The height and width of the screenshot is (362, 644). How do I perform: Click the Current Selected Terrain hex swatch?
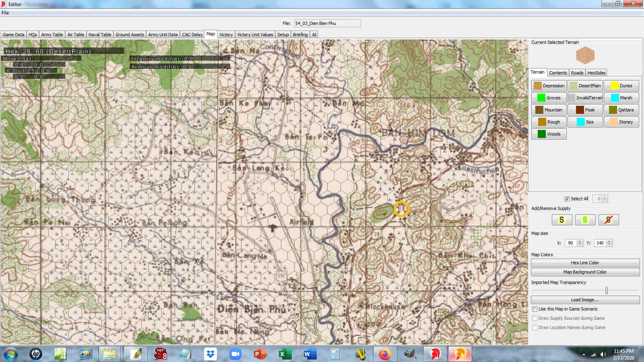click(x=585, y=55)
